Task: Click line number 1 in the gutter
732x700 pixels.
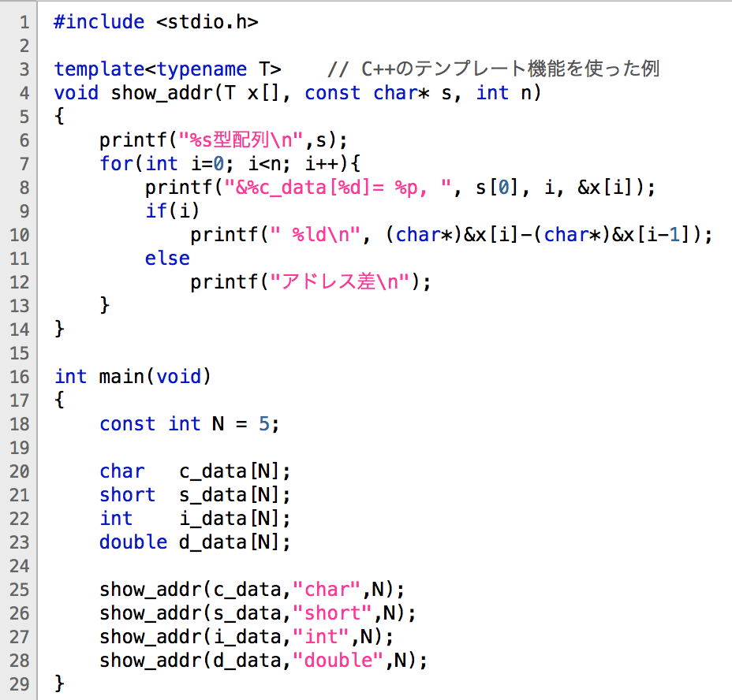Action: tap(24, 22)
